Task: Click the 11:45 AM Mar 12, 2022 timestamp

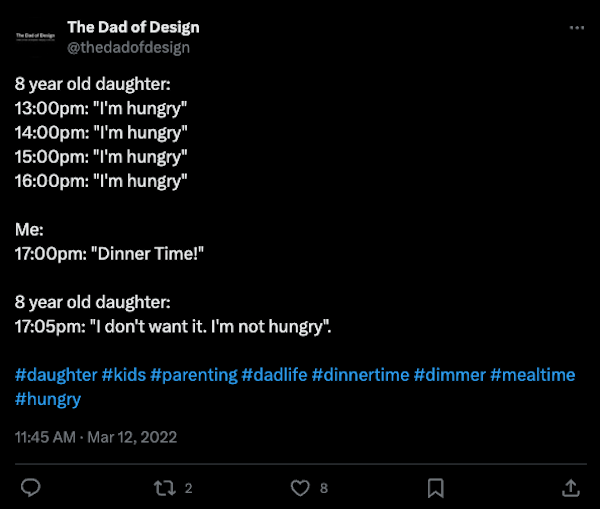Action: pos(95,437)
